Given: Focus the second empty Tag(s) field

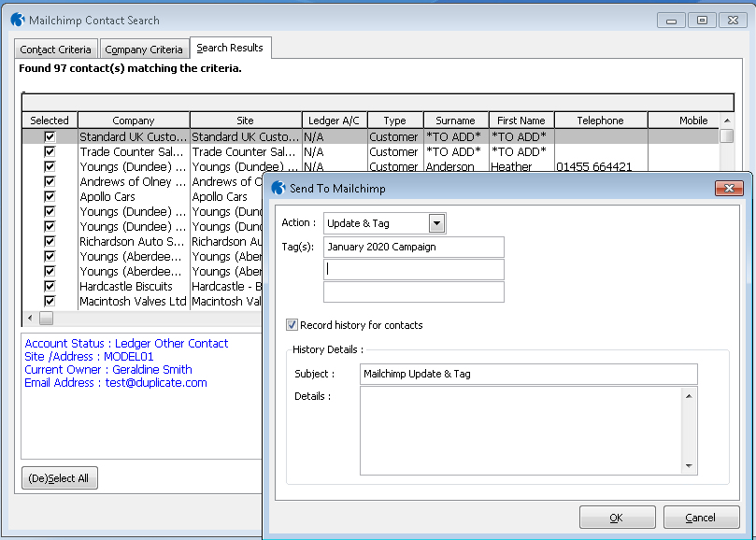Looking at the screenshot, I should pos(414,269).
